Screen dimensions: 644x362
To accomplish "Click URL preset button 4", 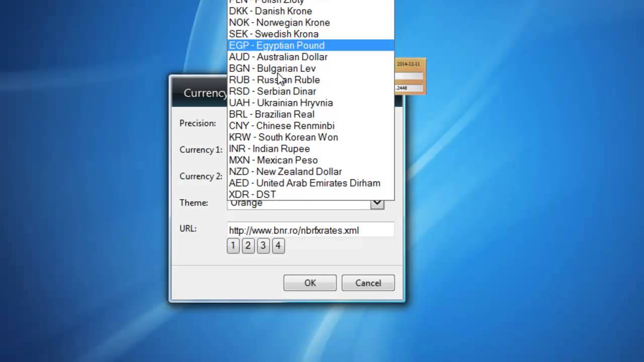I will coord(278,246).
